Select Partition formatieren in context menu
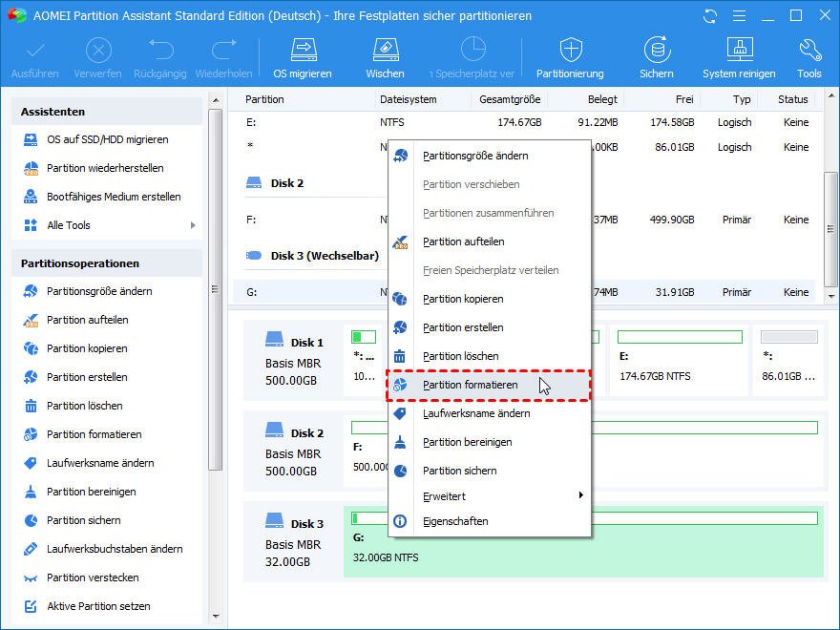 [x=488, y=386]
